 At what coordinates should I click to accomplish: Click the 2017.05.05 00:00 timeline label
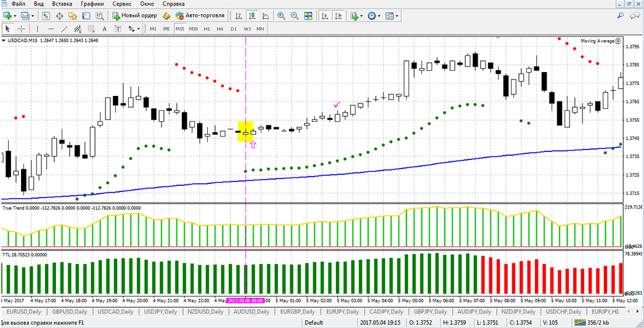click(x=245, y=300)
